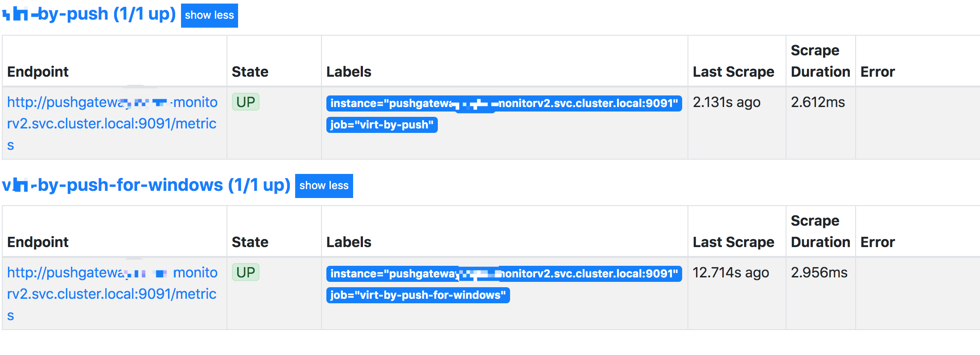Click show less for virt-by-push-for-windows section
Screen dimensions: 980x355
coord(324,186)
